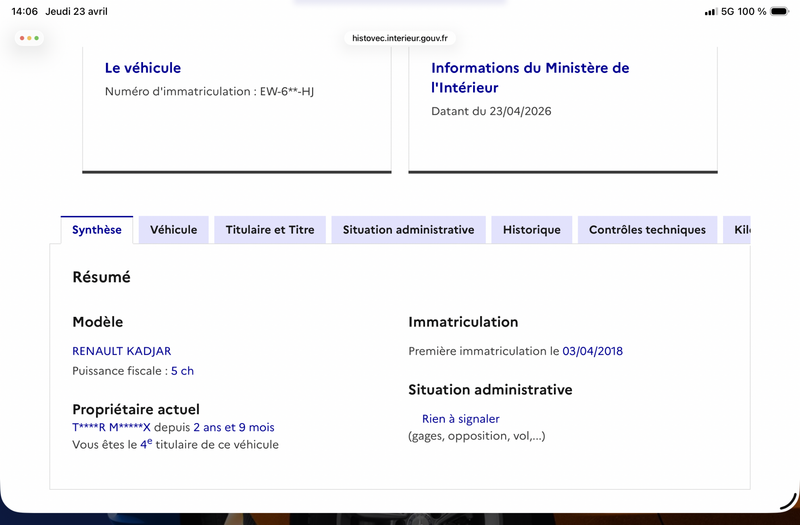Click the Modèle heading
The width and height of the screenshot is (800, 525).
pos(97,322)
